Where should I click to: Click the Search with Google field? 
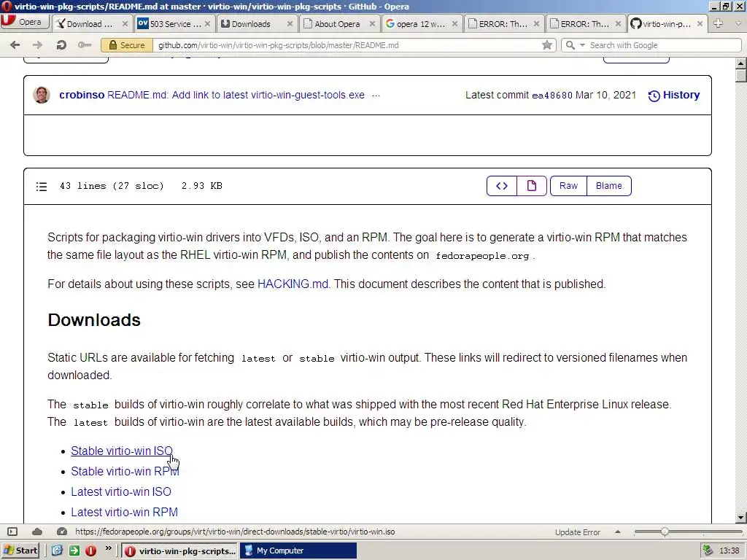(663, 45)
